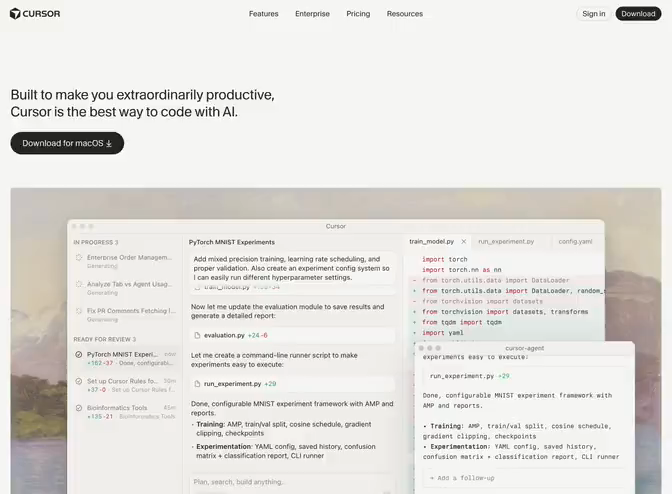The height and width of the screenshot is (494, 672).
Task: Switch to the run_experiment.py editor tab
Action: click(x=505, y=241)
